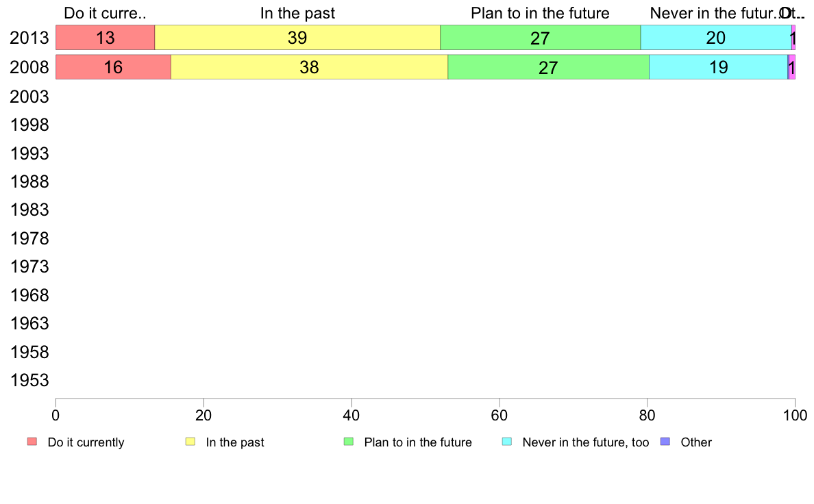Click the 'Plan to in the future' column header
The width and height of the screenshot is (814, 504).
point(540,13)
